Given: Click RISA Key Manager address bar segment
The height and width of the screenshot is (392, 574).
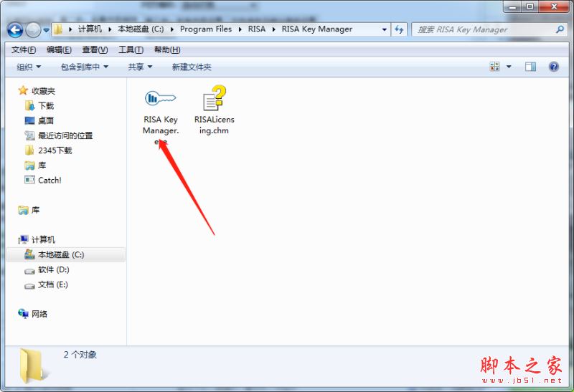Looking at the screenshot, I should (317, 29).
